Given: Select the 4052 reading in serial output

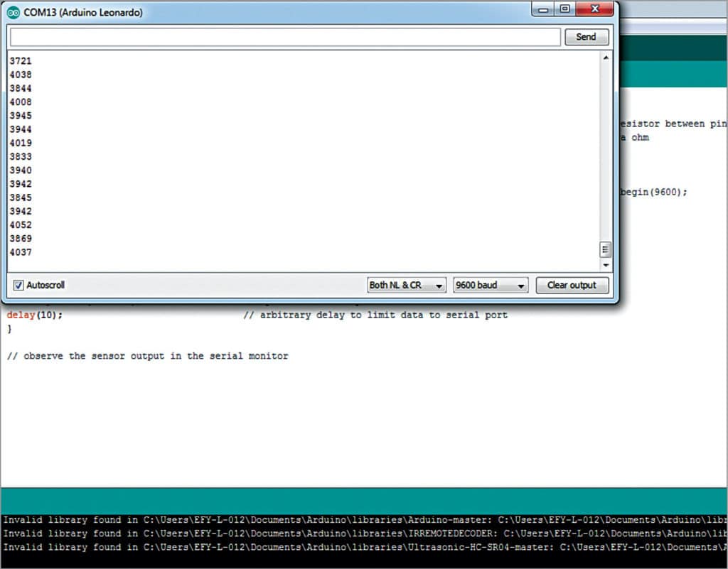Looking at the screenshot, I should pos(21,225).
